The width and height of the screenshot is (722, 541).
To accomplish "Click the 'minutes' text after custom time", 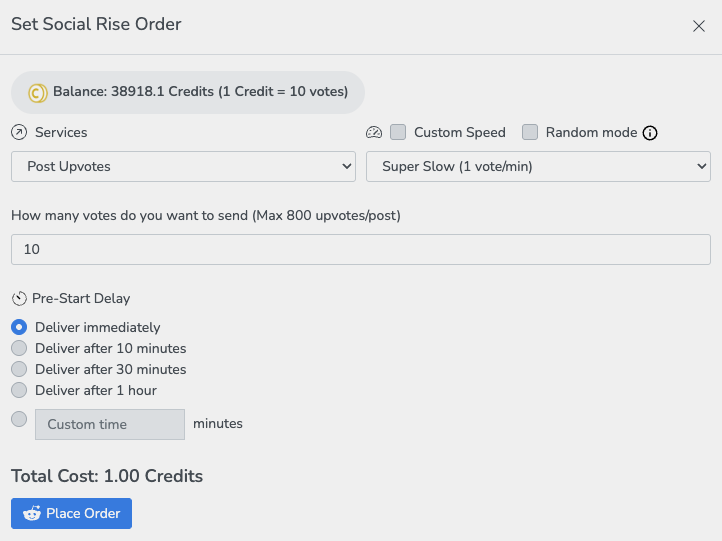I will 218,424.
